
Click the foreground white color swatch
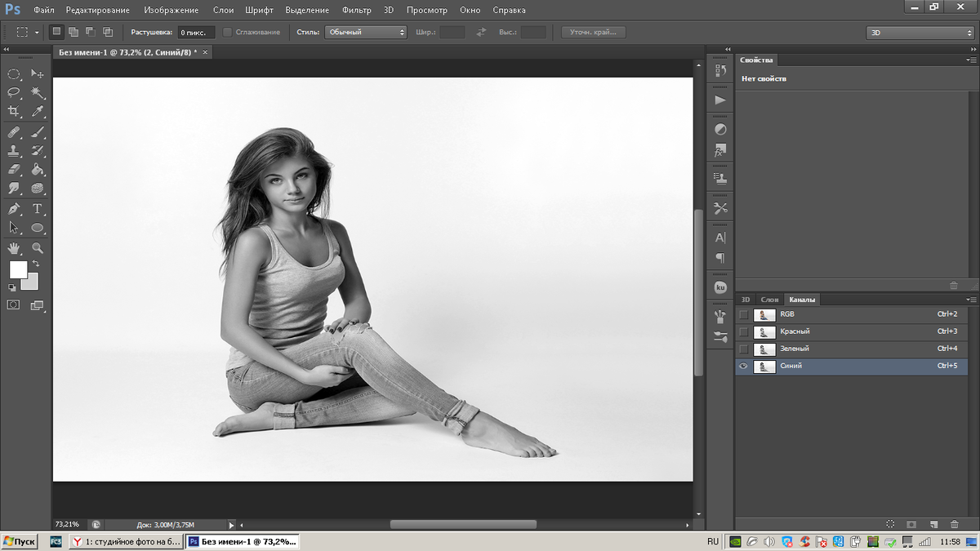(x=18, y=269)
